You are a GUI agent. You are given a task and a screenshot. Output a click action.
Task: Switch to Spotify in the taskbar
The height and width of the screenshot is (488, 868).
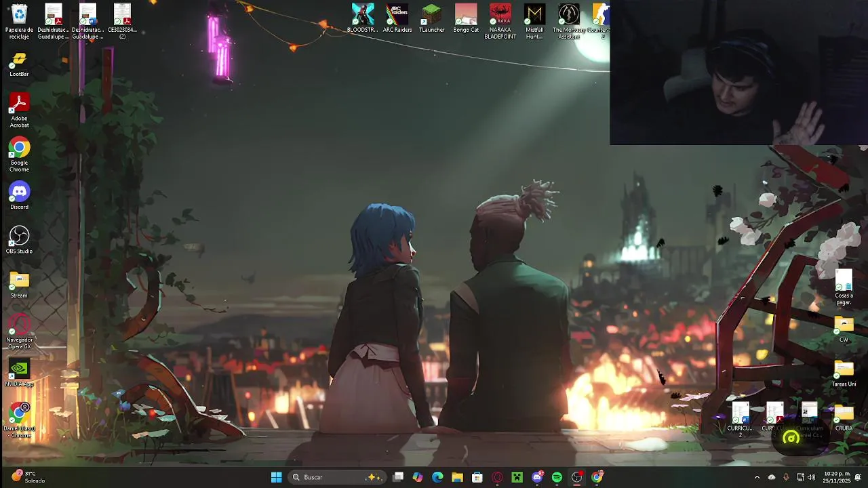click(x=557, y=477)
